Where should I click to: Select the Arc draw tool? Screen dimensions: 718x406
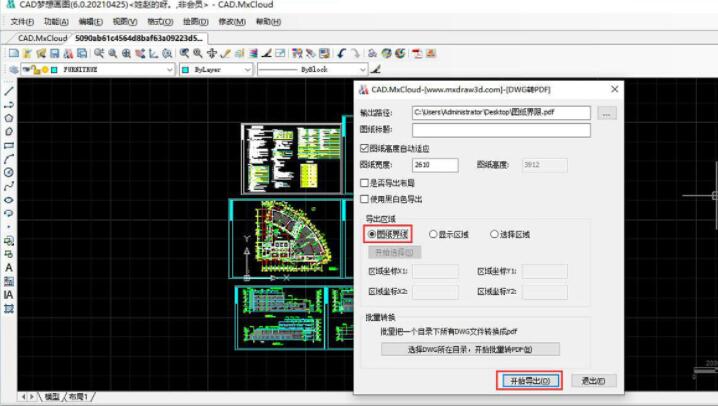9,159
